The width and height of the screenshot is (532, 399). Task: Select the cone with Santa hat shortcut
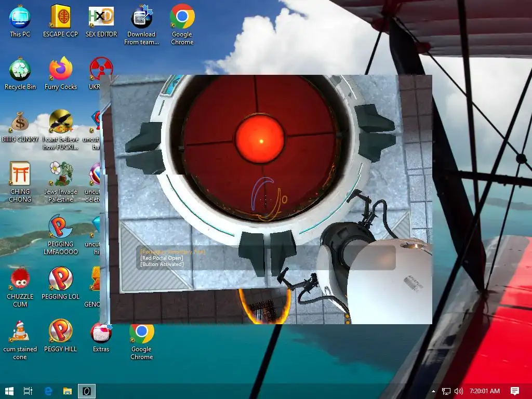tap(20, 340)
